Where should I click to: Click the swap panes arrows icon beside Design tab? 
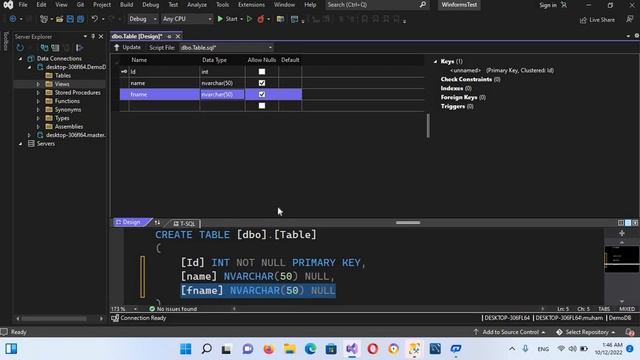point(157,223)
